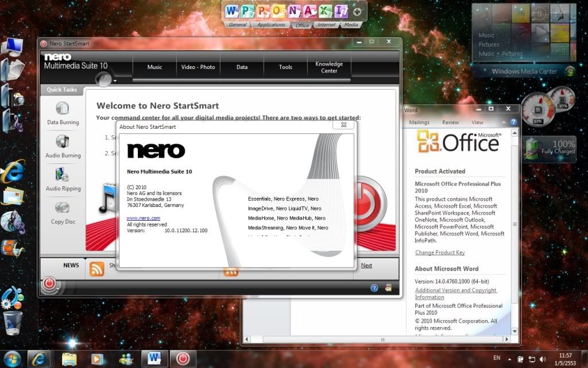Open Data Burning quick task in Nero

pyautogui.click(x=63, y=113)
